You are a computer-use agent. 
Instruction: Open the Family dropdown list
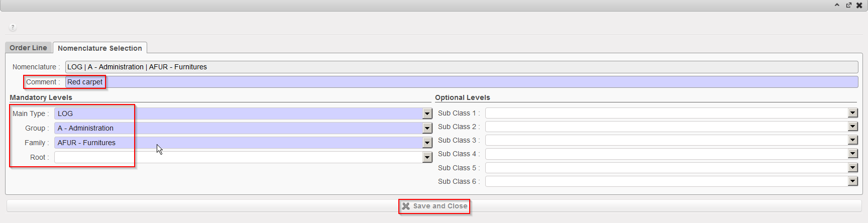427,143
